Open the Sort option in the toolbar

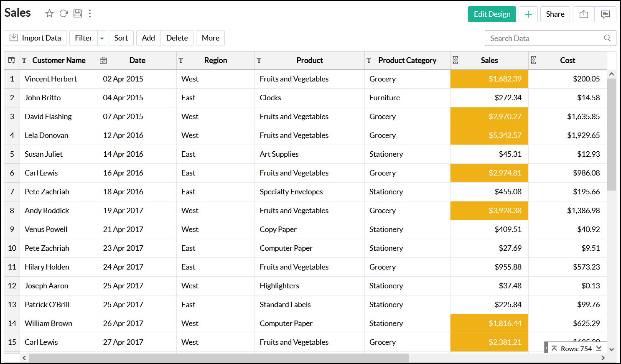121,38
